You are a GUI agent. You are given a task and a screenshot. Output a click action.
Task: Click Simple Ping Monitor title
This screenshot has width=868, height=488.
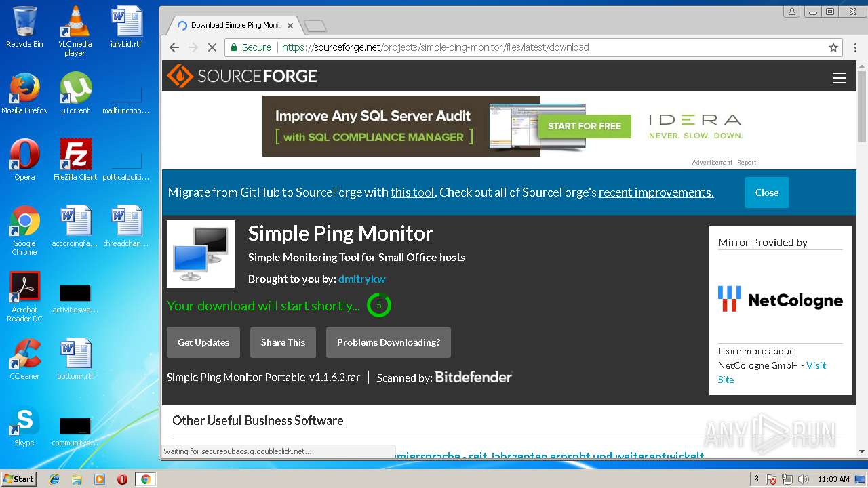tap(340, 233)
